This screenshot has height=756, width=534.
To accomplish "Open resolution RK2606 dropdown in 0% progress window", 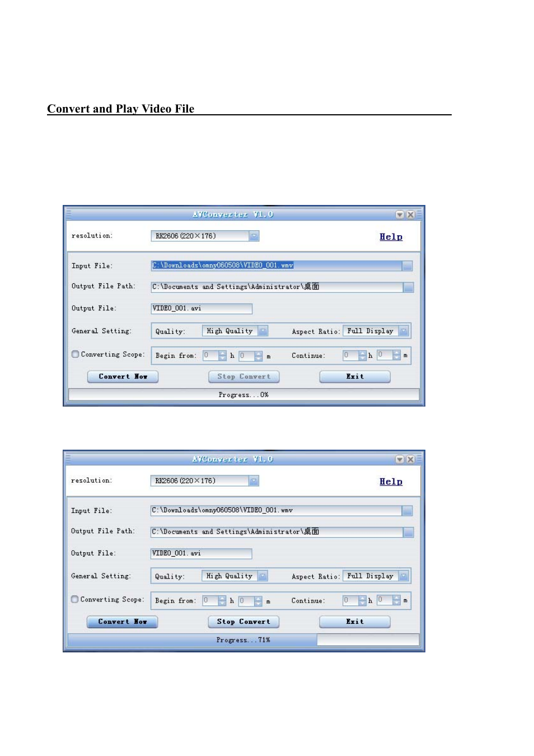I will click(254, 236).
